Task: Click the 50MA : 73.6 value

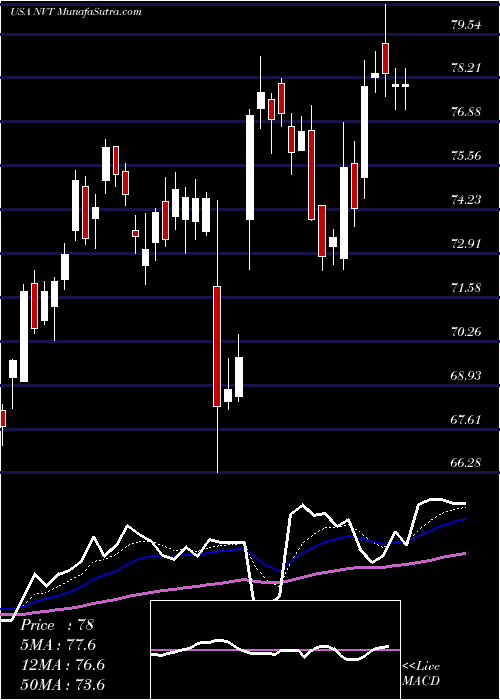Action: [62, 684]
